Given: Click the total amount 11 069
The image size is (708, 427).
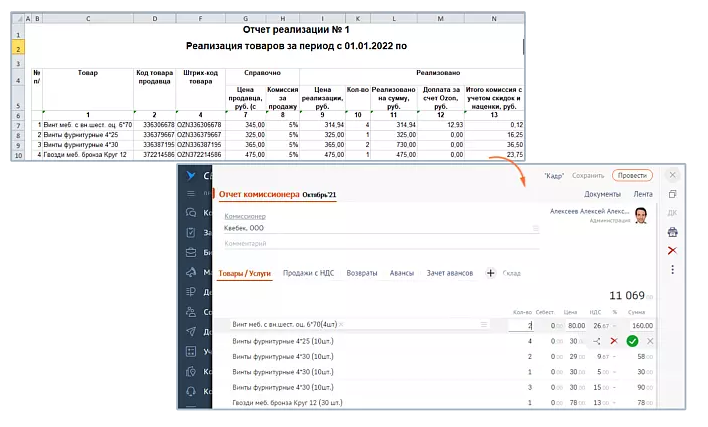Looking at the screenshot, I should tap(627, 296).
